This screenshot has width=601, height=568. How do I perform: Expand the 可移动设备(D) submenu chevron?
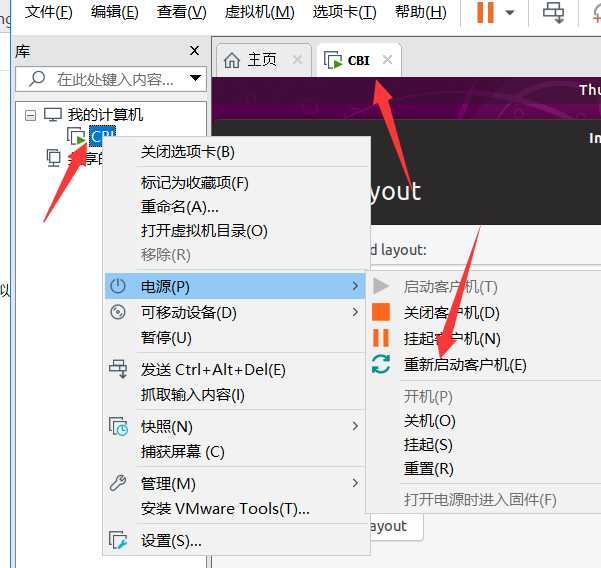(355, 312)
